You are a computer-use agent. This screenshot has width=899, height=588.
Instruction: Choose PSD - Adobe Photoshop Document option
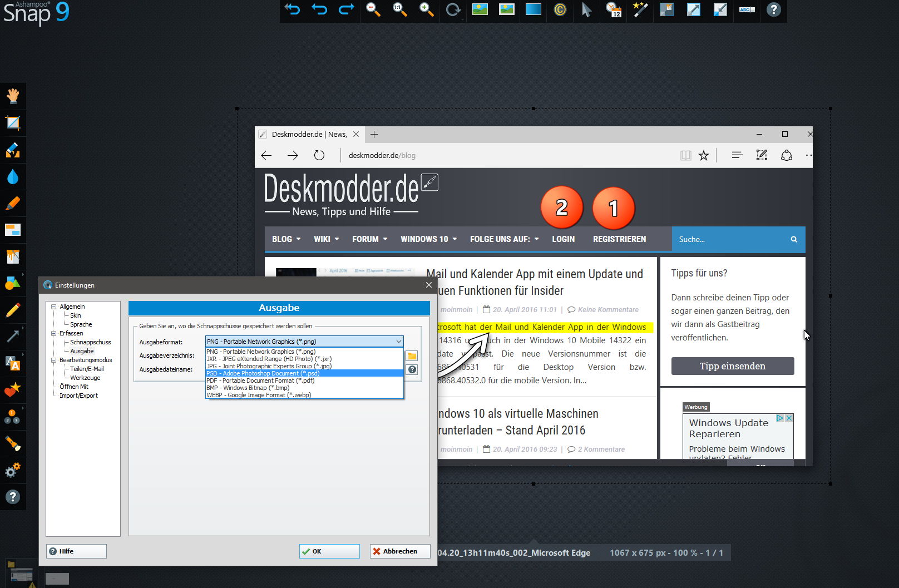[304, 373]
